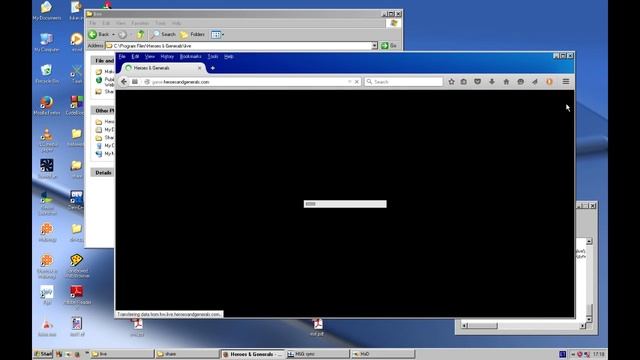Open Firefox downloads arrow icon
The height and width of the screenshot is (360, 640).
pyautogui.click(x=492, y=82)
